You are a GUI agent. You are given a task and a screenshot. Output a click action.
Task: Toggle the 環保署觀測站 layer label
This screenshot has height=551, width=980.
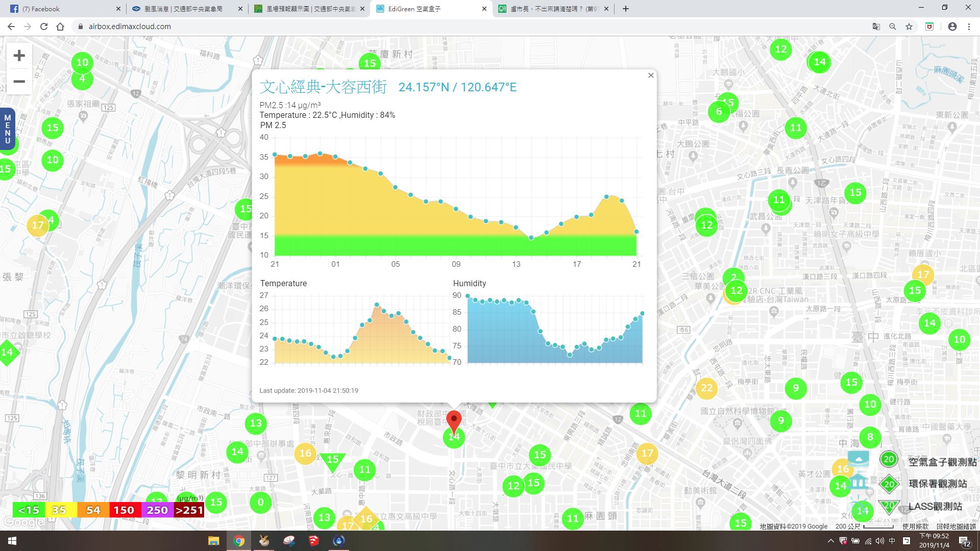(x=938, y=484)
